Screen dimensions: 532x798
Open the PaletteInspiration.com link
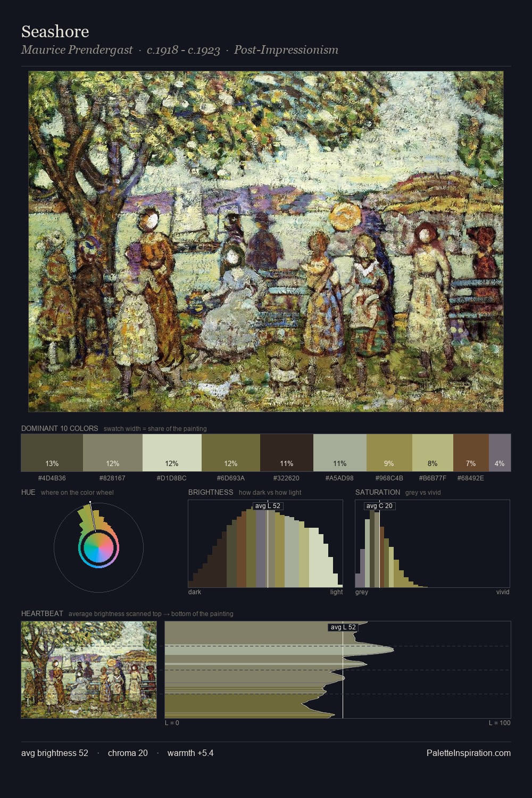469,753
